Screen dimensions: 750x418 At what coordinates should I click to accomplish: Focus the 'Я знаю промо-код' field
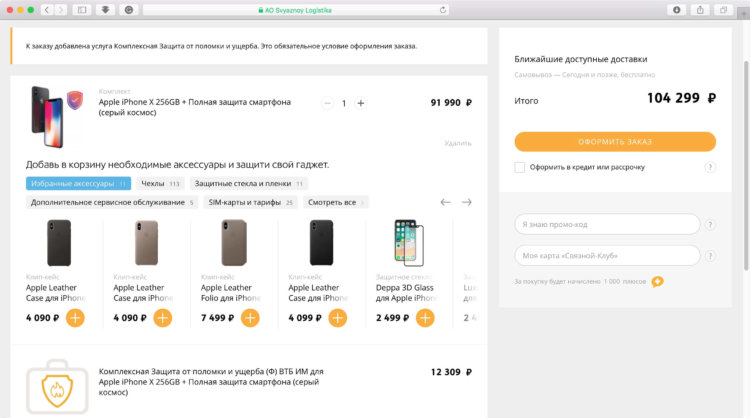tap(607, 224)
